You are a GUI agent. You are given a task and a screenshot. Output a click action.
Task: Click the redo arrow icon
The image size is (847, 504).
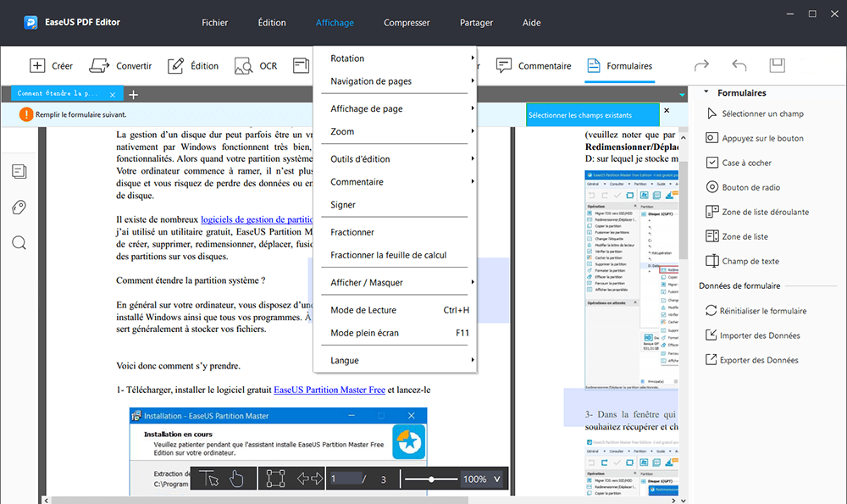pos(701,65)
